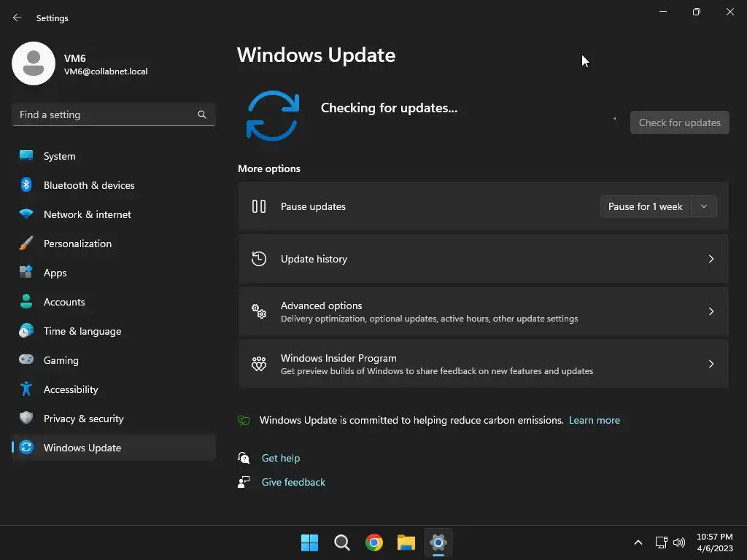This screenshot has height=560, width=747.
Task: Open Accessibility settings
Action: pos(113,389)
